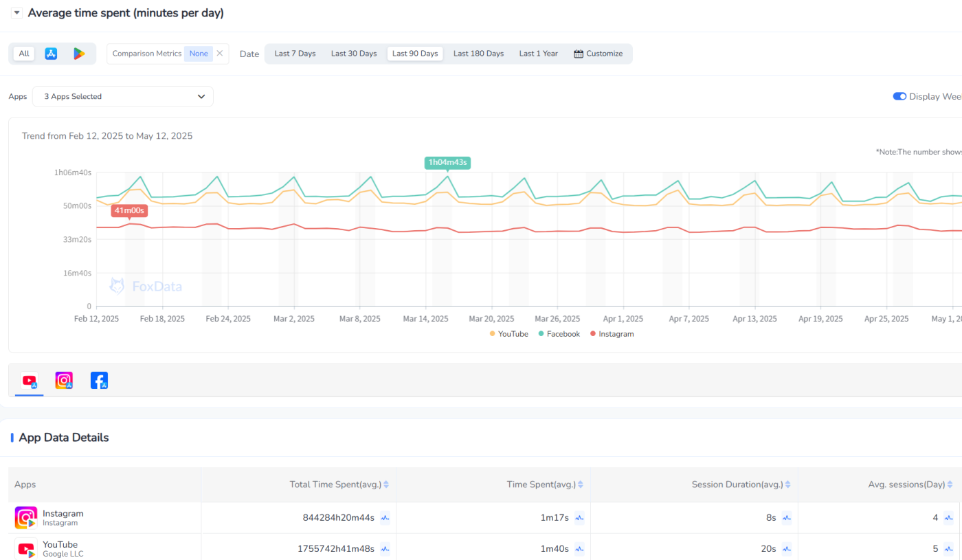Image resolution: width=962 pixels, height=560 pixels.
Task: Select the All platforms filter
Action: 24,54
